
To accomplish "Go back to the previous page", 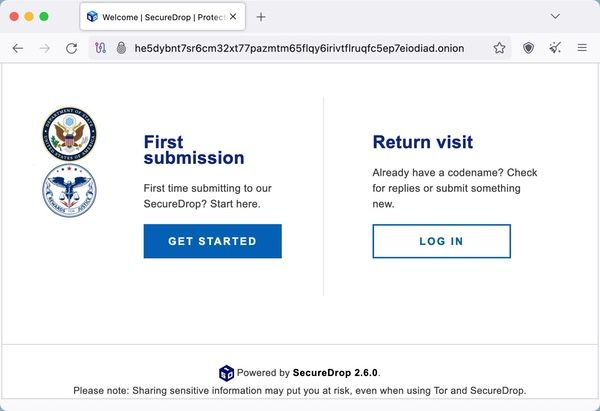I will pyautogui.click(x=18, y=48).
